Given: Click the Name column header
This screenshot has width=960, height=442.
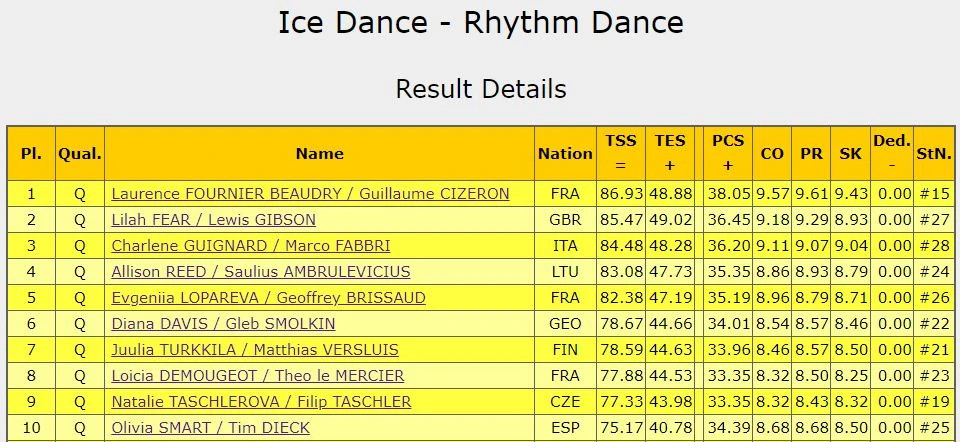Looking at the screenshot, I should click(319, 154).
